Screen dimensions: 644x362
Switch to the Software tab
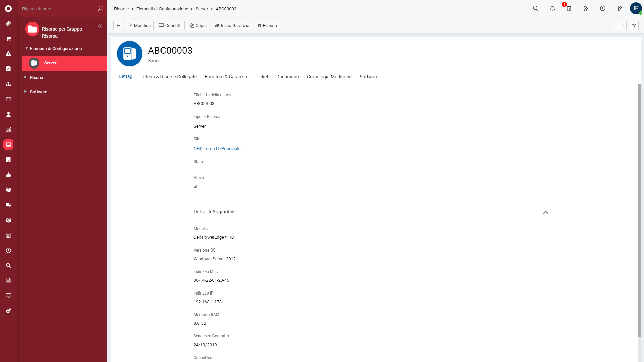pos(369,77)
